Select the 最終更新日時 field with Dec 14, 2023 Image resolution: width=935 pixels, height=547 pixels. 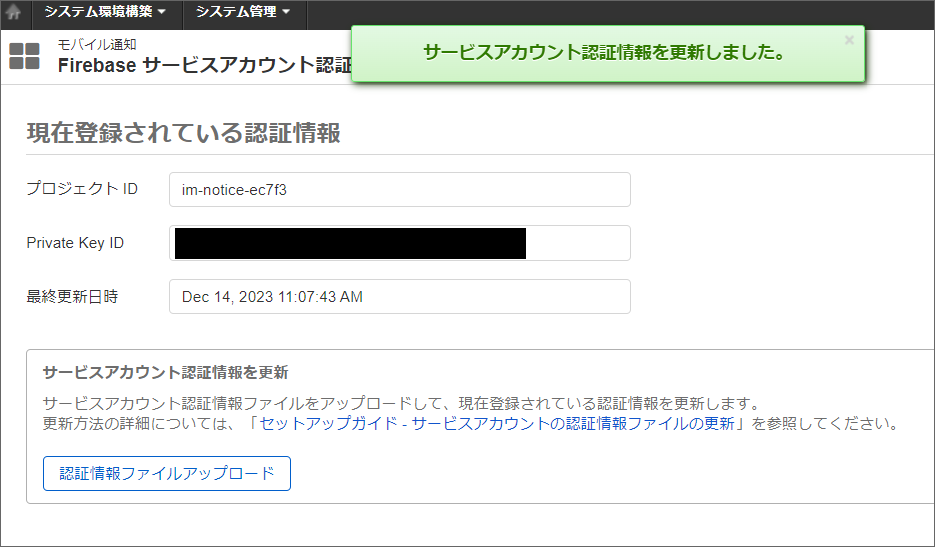pyautogui.click(x=400, y=296)
